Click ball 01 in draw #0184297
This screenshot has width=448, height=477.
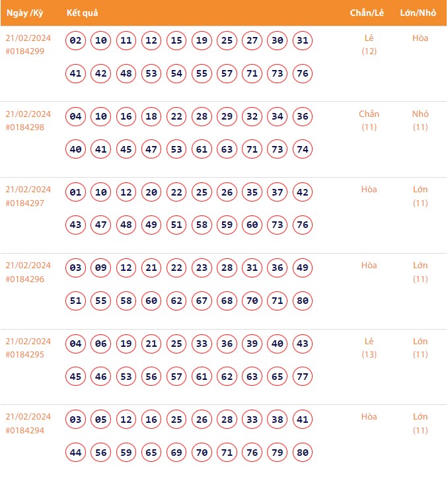coord(76,193)
